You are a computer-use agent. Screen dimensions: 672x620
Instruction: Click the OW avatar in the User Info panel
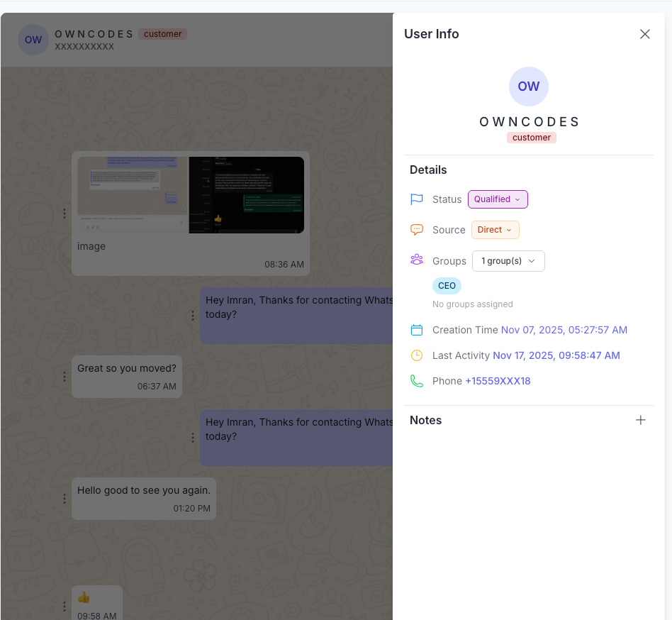tap(528, 86)
